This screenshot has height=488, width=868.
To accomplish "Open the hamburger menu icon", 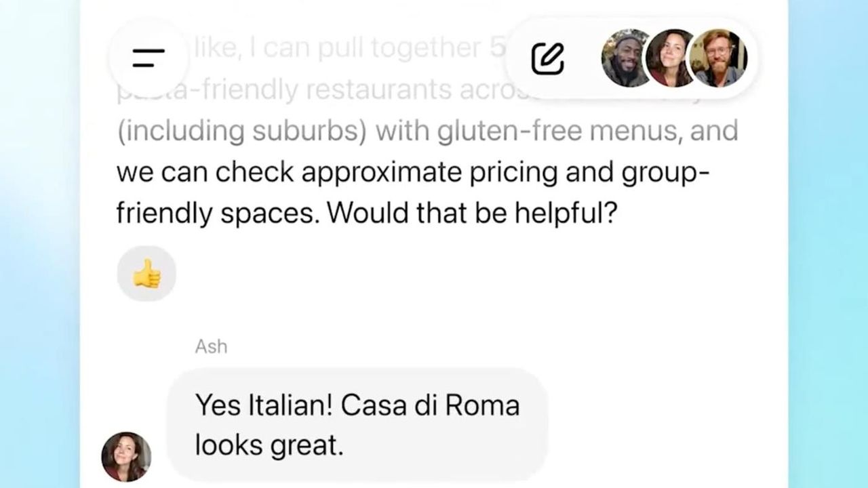I will coord(149,58).
